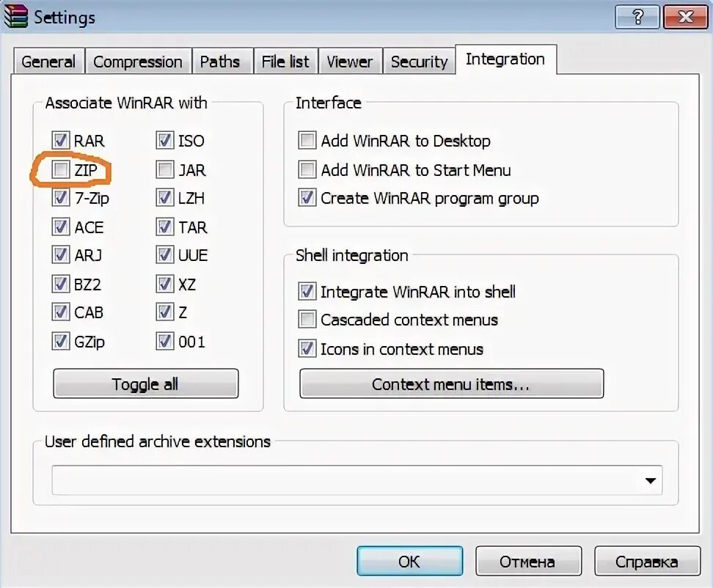Viewport: 713px width, 588px height.
Task: Click the WinRAR books icon in title bar
Action: [x=15, y=16]
